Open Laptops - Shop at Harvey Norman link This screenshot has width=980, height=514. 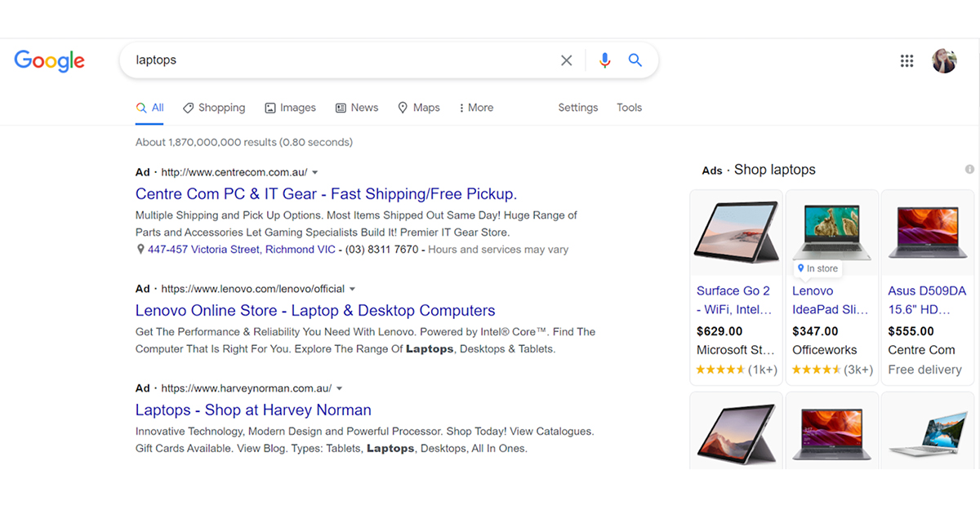point(253,410)
